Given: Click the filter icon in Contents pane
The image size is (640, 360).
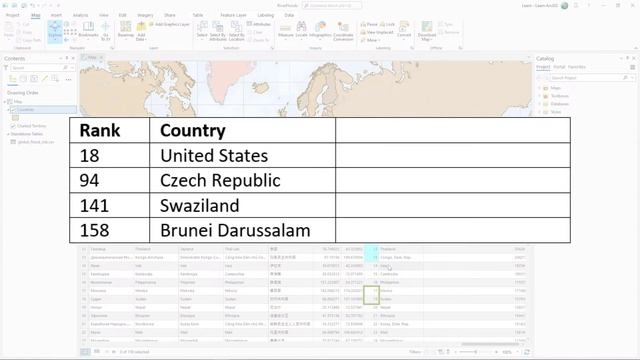Looking at the screenshot, I should (x=6, y=68).
